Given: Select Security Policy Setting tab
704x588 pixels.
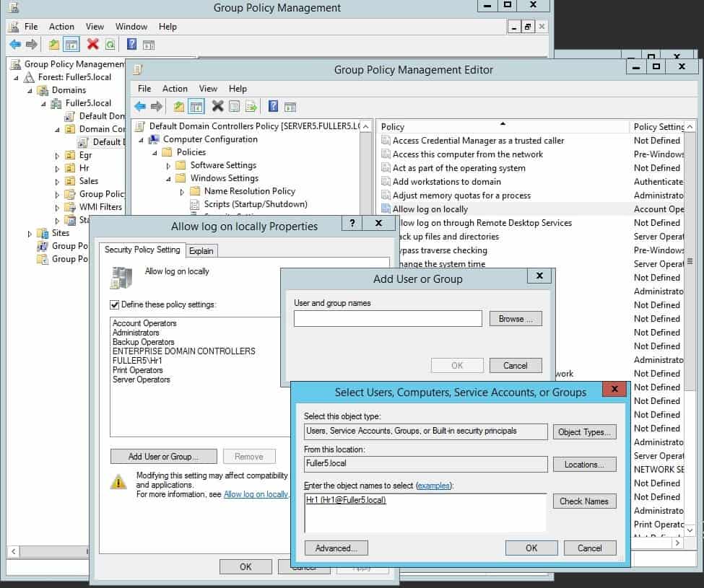Looking at the screenshot, I should 142,250.
